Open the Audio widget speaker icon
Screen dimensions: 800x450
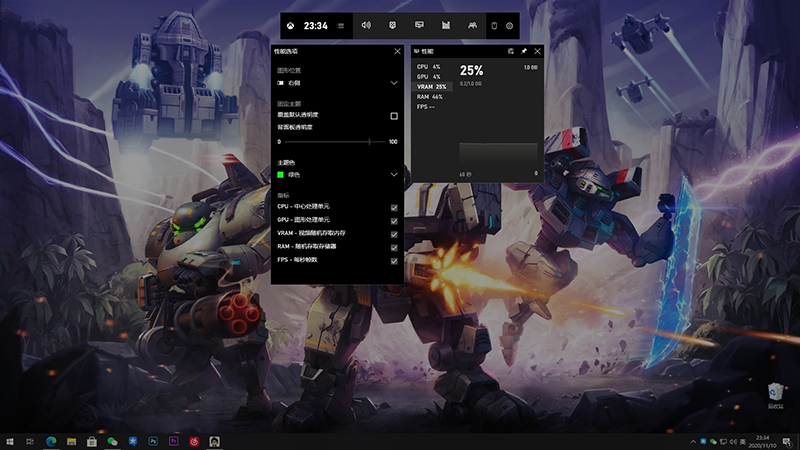coord(366,25)
